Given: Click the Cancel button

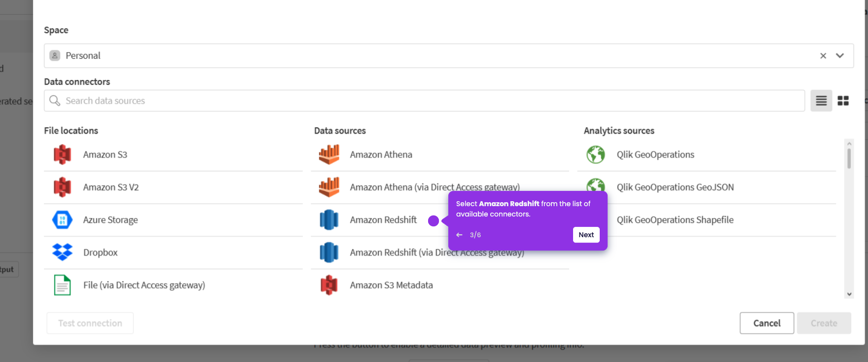Looking at the screenshot, I should tap(767, 323).
